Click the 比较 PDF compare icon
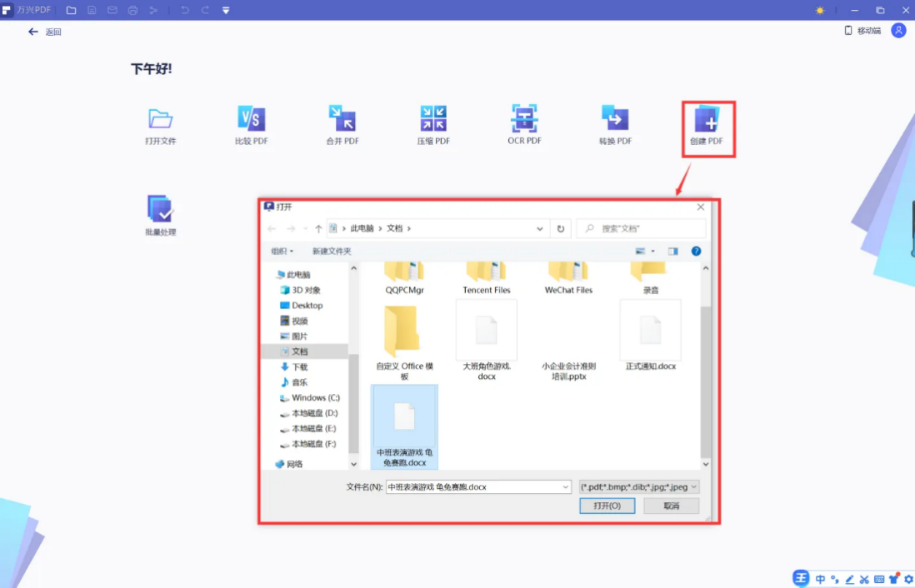The width and height of the screenshot is (915, 588). pos(251,120)
